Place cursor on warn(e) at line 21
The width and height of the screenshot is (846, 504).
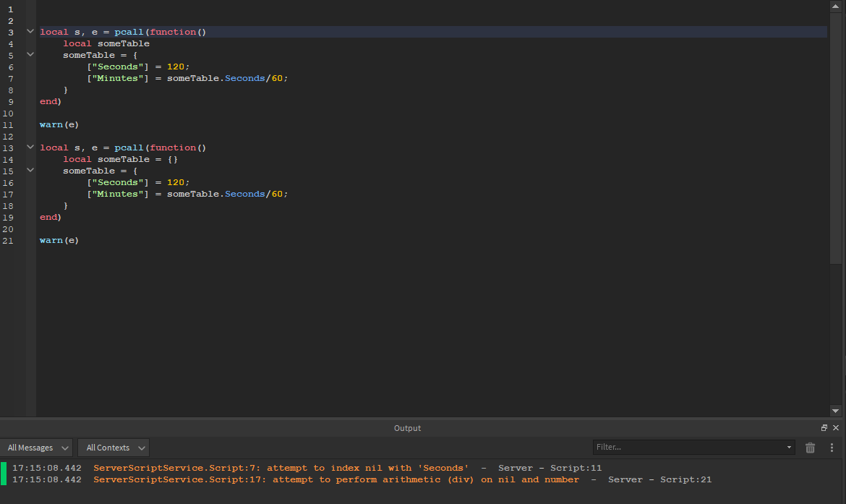point(59,240)
